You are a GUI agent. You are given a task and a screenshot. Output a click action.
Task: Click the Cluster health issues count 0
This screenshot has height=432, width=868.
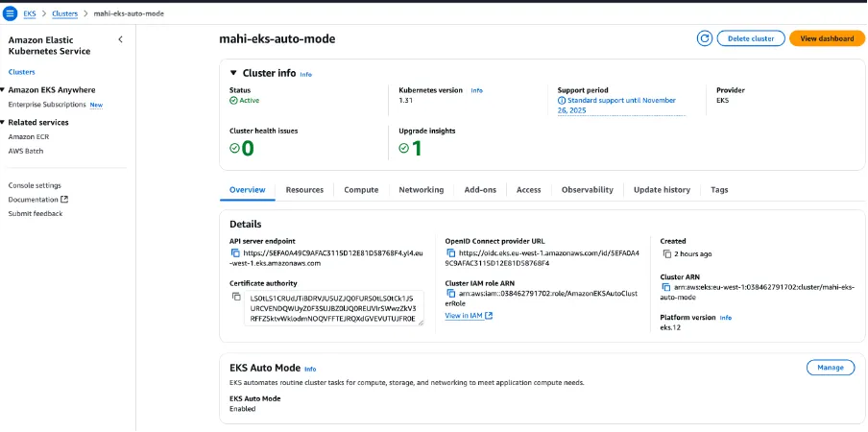pyautogui.click(x=248, y=148)
